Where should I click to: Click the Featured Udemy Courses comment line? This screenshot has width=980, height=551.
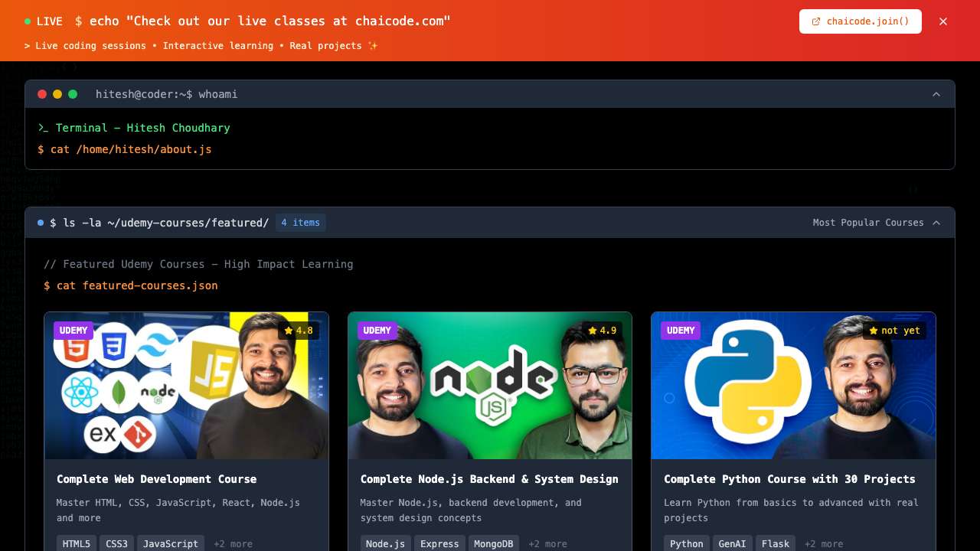[x=198, y=264]
